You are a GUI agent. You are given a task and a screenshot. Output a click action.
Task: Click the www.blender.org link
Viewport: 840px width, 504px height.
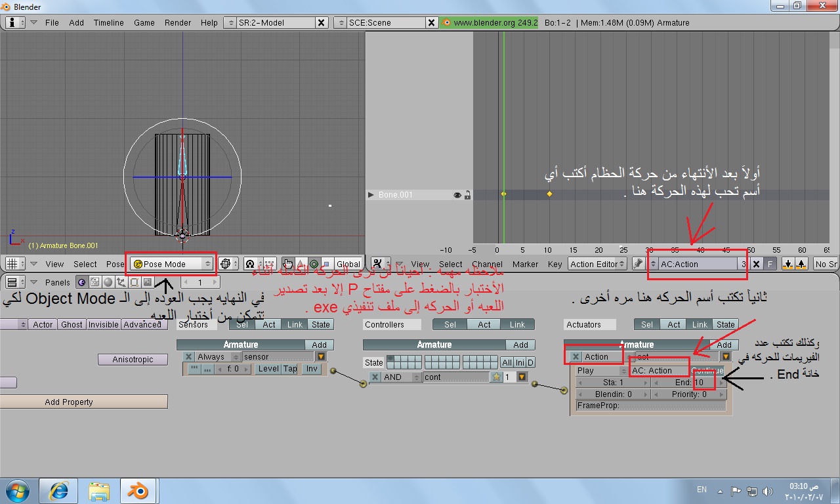[x=490, y=22]
